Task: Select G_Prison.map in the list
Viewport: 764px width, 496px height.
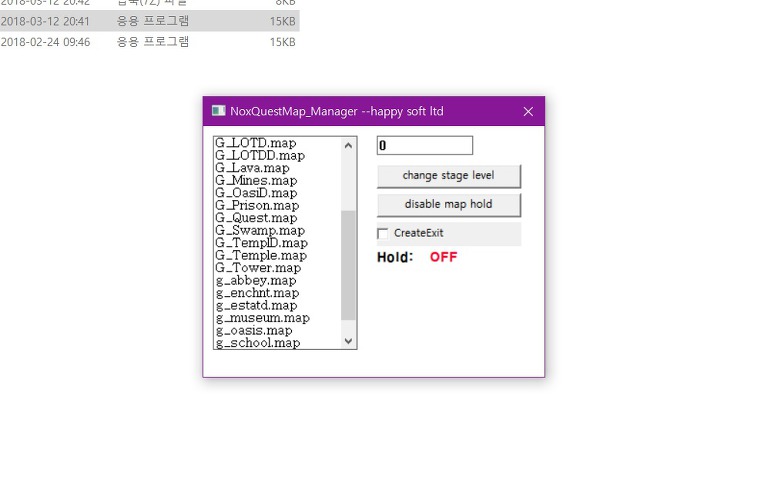Action: pyautogui.click(x=278, y=205)
